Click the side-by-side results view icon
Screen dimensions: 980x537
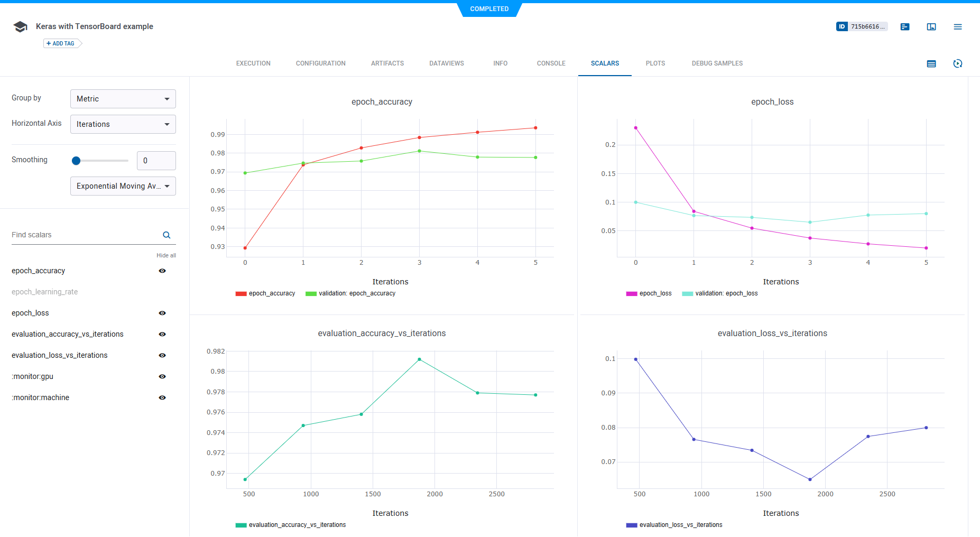point(931,26)
